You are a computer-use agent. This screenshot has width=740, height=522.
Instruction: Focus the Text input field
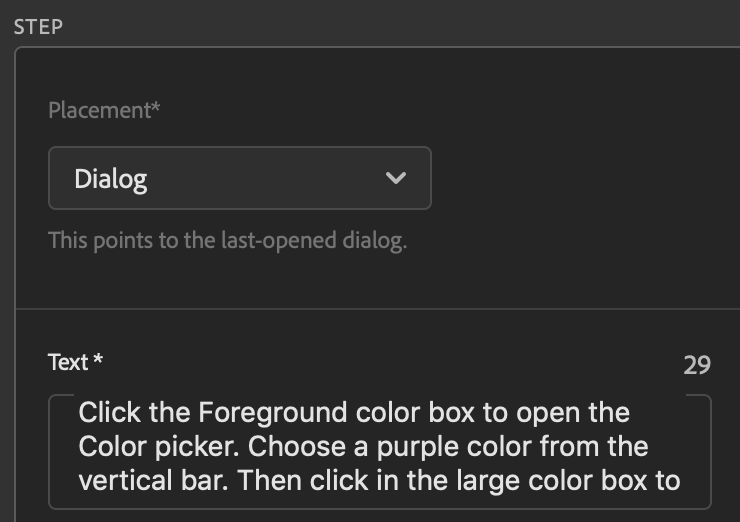(380, 450)
